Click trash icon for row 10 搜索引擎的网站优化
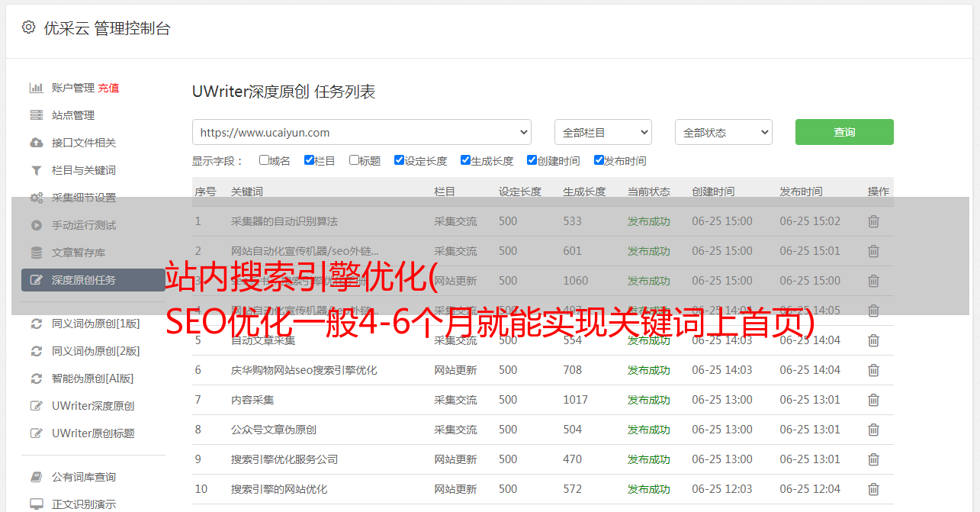980x512 pixels. click(873, 489)
